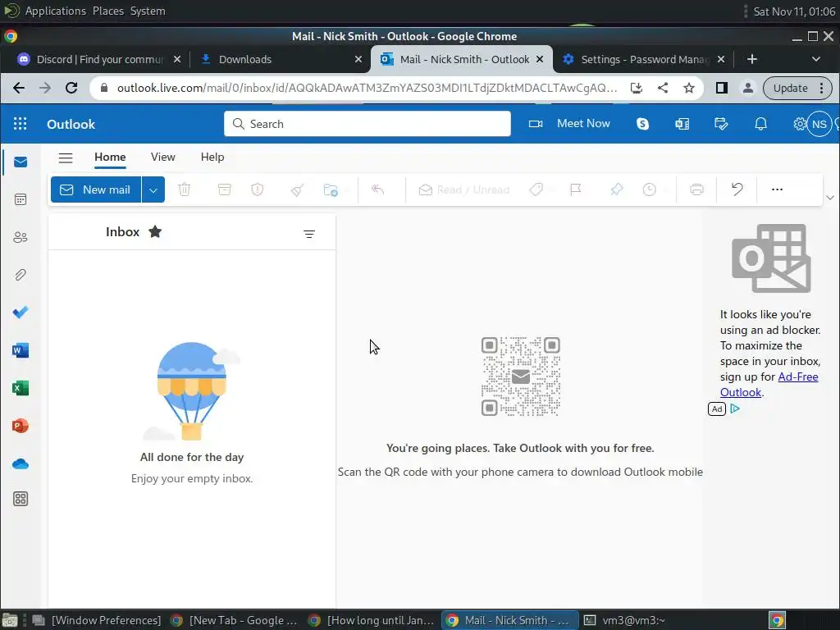
Task: Select the Help ribbon tab
Action: pos(212,157)
